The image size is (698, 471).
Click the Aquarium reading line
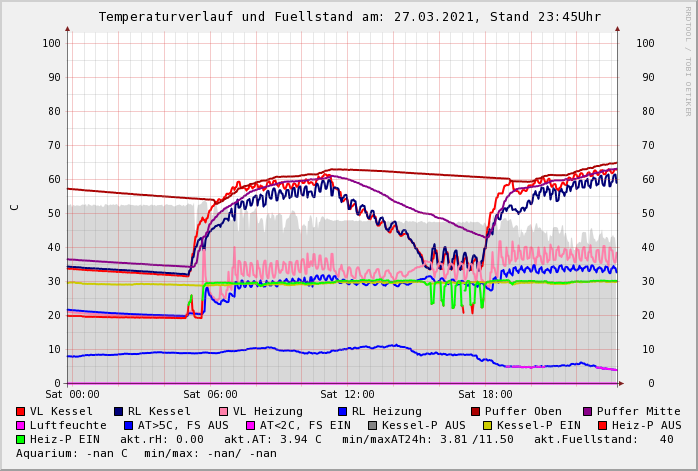pos(146,453)
